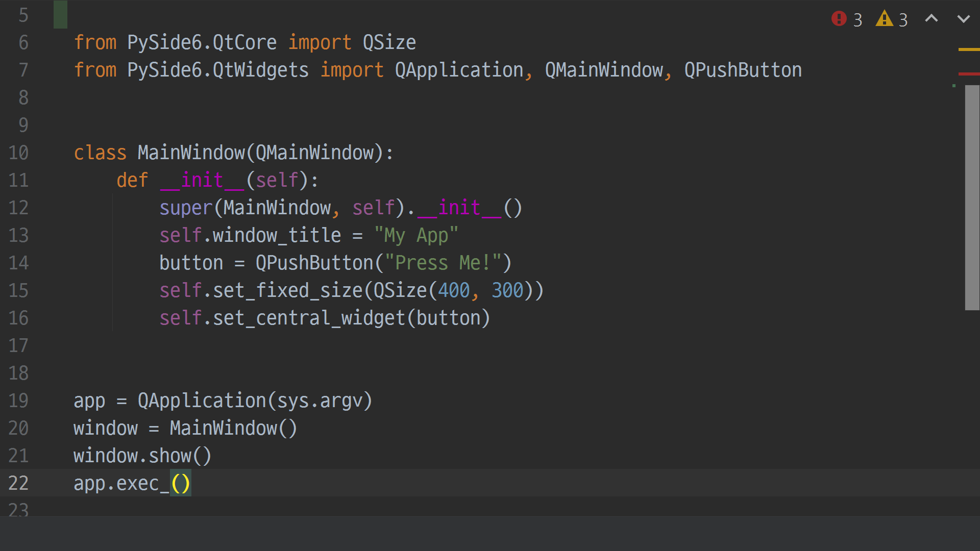Click set_central_widget method call on line 16

(309, 318)
